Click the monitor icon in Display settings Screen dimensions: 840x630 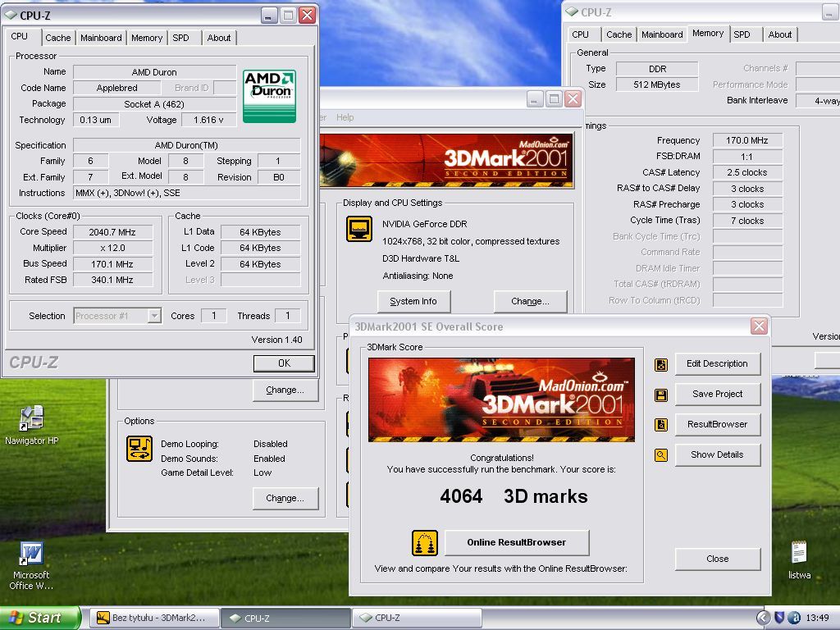(359, 230)
